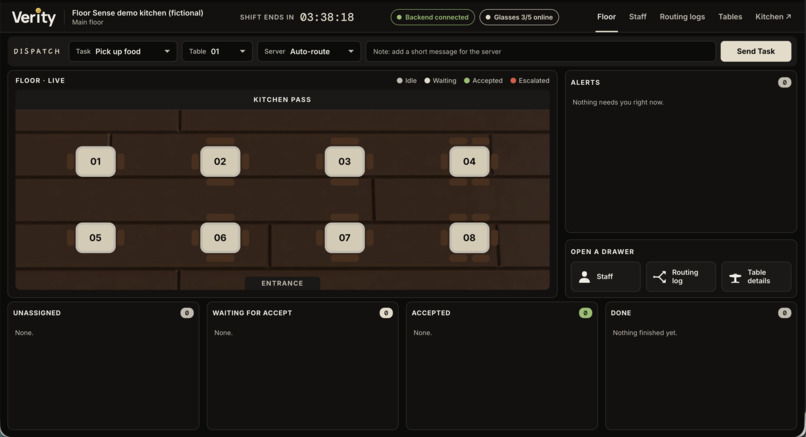
Task: Select table 04 on floor map
Action: point(469,161)
